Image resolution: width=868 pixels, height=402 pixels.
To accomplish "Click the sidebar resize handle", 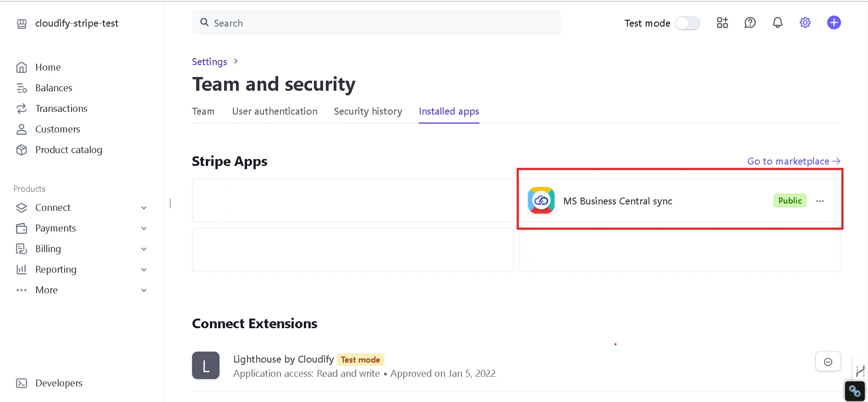I will coord(170,203).
